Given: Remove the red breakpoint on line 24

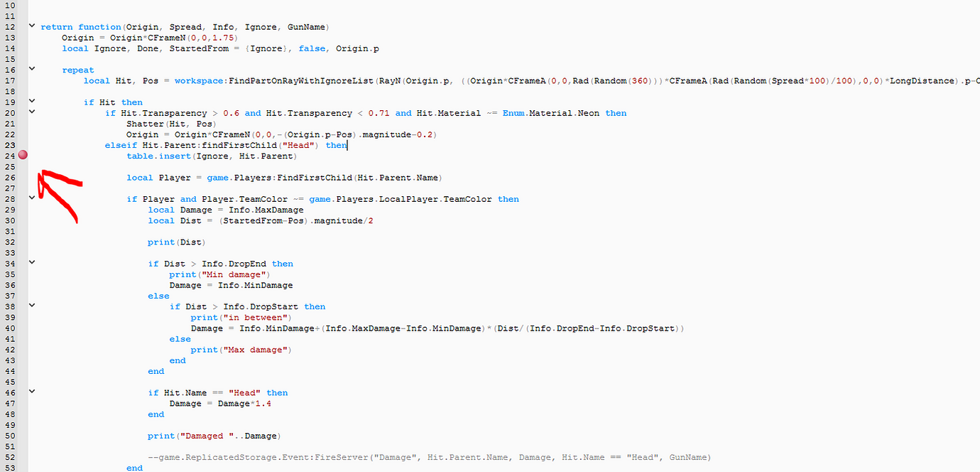Looking at the screenshot, I should (23, 154).
